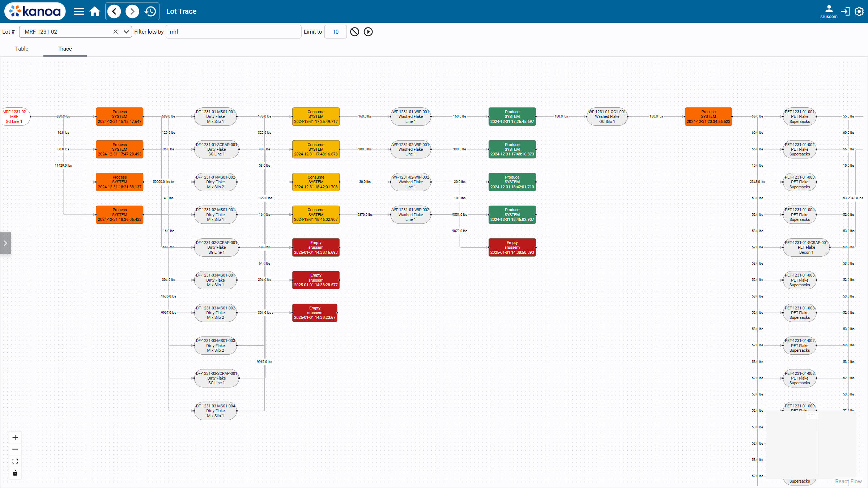Open the history (recent pages) icon

150,11
